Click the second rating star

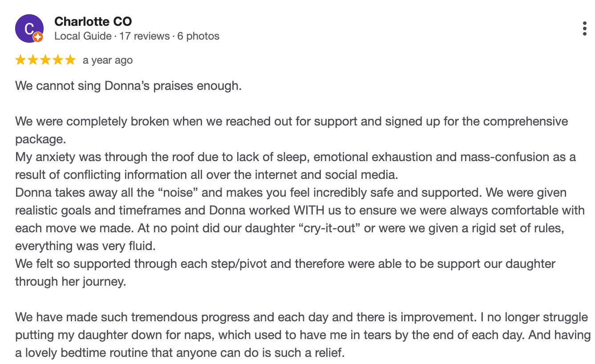(x=33, y=60)
